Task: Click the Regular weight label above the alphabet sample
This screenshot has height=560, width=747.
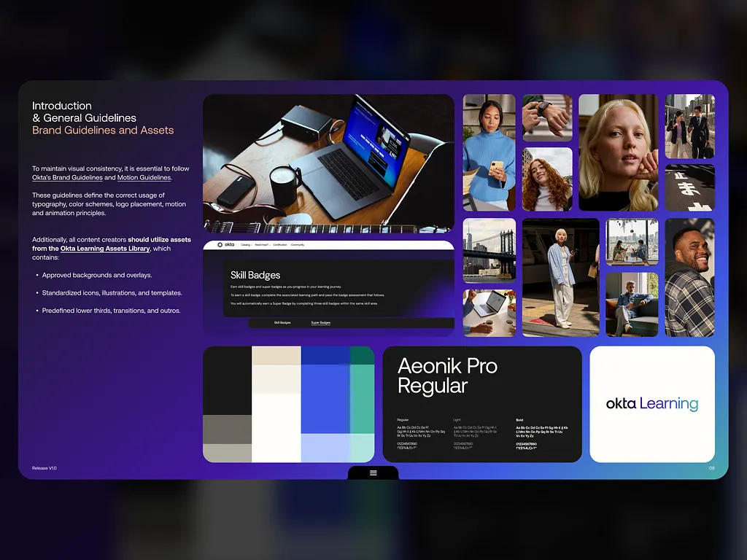Action: click(x=403, y=420)
